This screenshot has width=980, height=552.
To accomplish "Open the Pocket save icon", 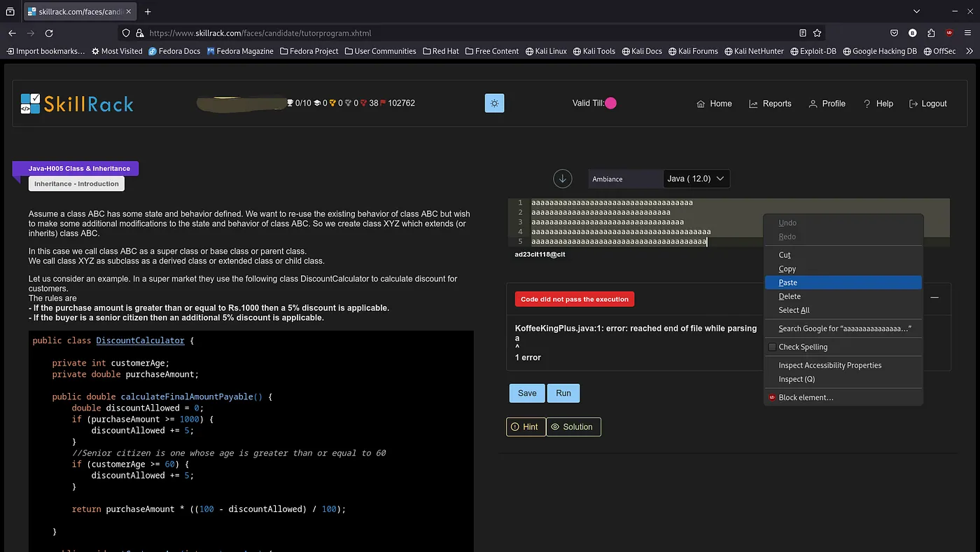I will pyautogui.click(x=894, y=33).
